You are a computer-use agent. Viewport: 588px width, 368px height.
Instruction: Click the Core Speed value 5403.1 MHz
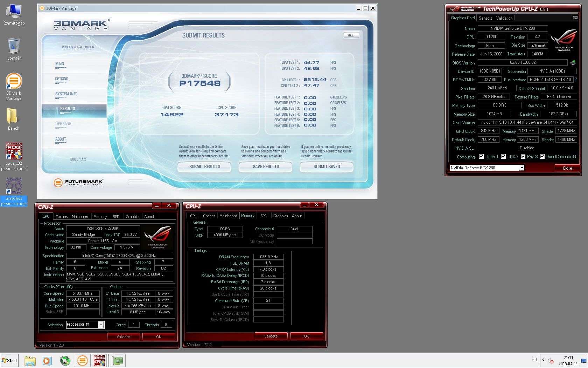point(83,294)
